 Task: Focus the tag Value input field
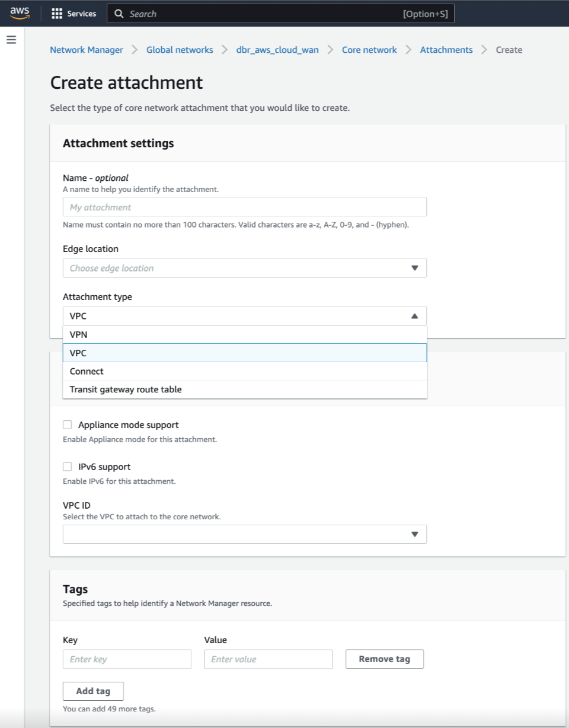(x=268, y=659)
